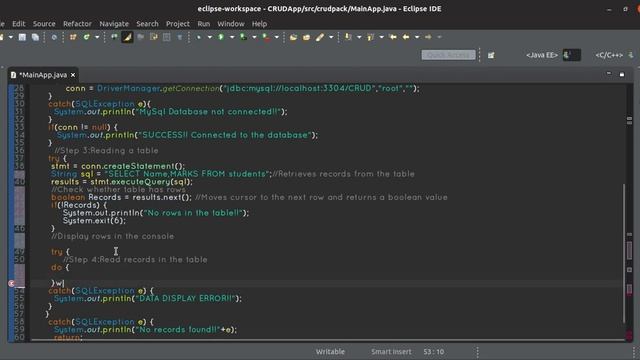The width and height of the screenshot is (640, 360).
Task: Open the Source menu
Action: 44,24
